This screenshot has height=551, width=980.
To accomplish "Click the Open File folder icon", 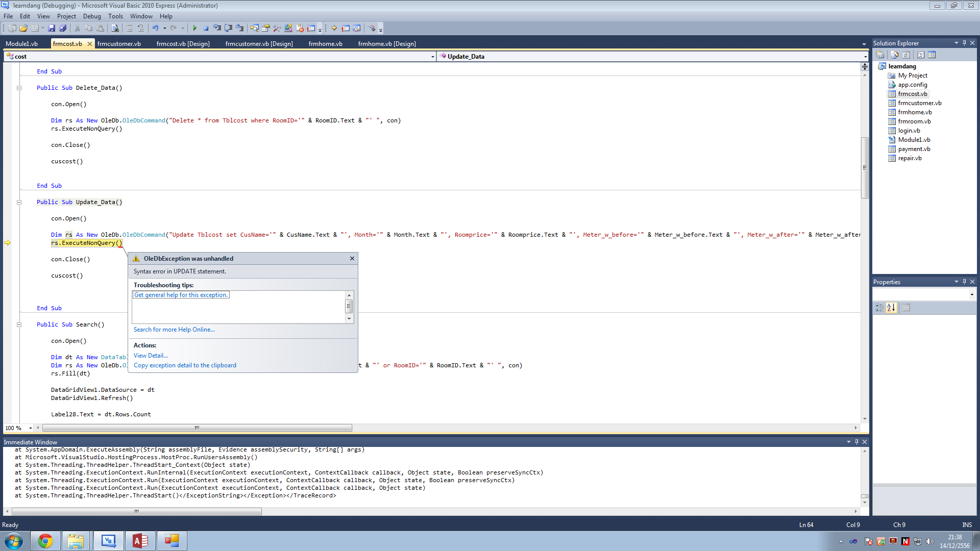I will [x=23, y=29].
